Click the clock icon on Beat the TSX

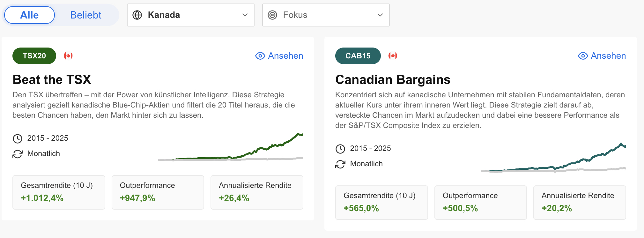click(x=18, y=138)
